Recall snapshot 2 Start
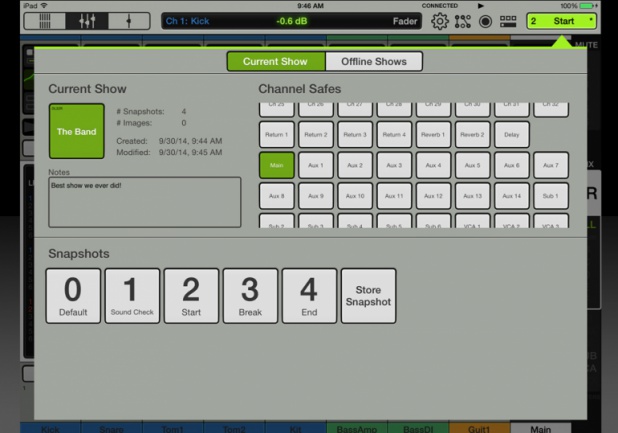The image size is (618, 433). click(x=191, y=296)
